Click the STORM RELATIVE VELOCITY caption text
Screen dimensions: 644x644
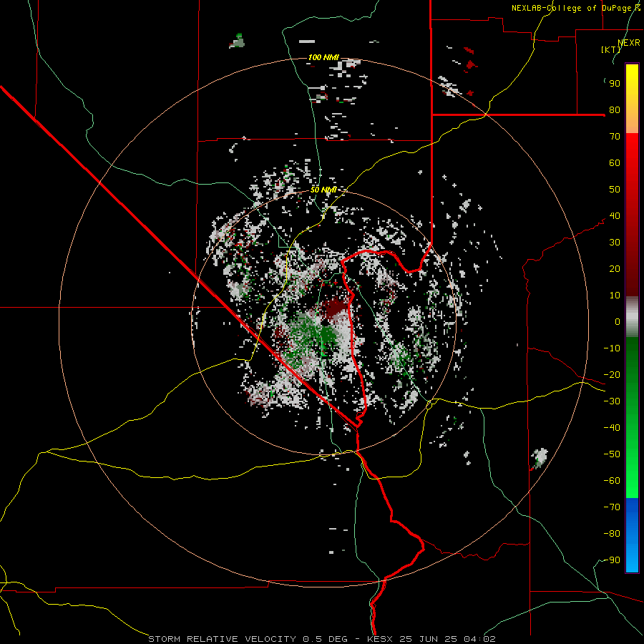(x=222, y=639)
